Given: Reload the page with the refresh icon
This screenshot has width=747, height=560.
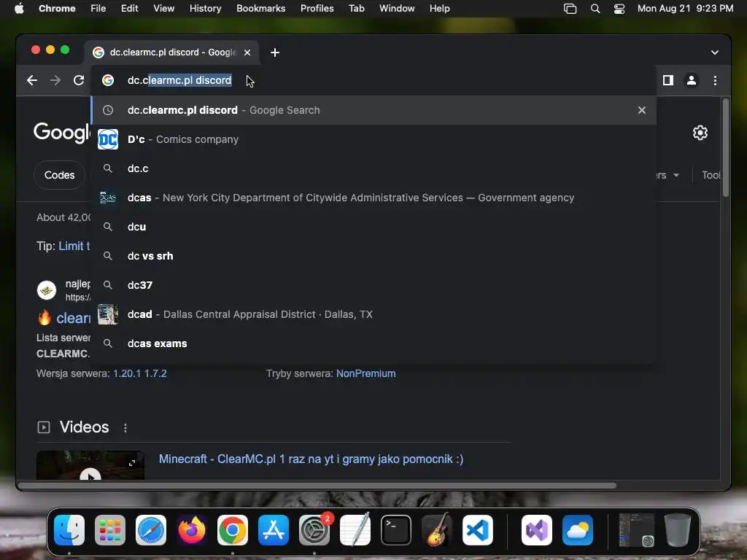Looking at the screenshot, I should point(79,80).
